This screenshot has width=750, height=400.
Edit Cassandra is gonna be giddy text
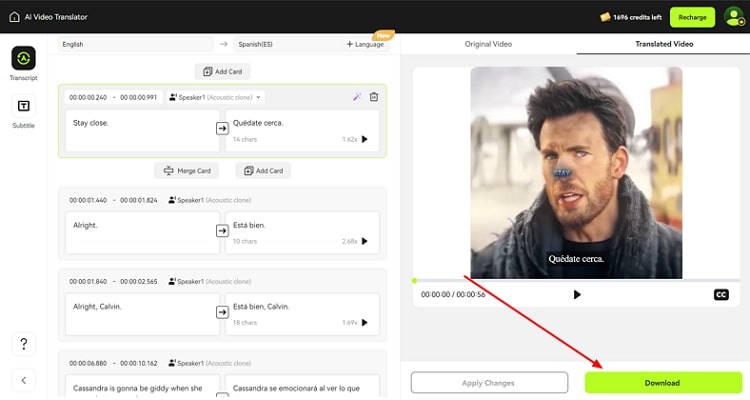point(142,388)
